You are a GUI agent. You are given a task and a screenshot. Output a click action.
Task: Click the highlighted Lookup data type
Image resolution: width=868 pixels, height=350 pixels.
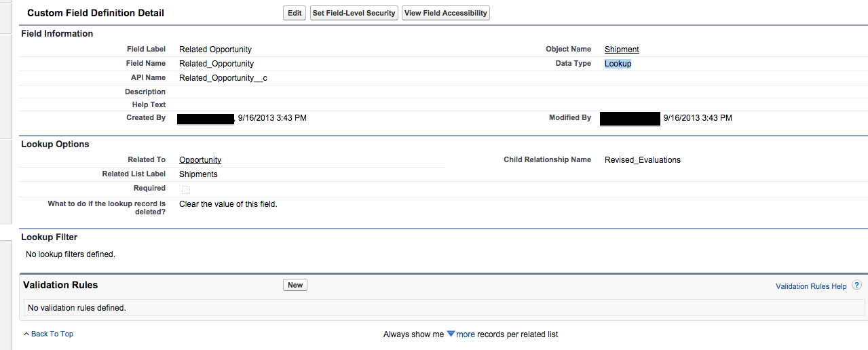(x=618, y=64)
